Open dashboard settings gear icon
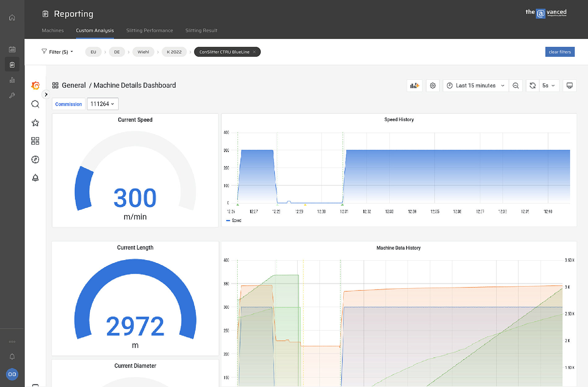588x387 pixels. pos(433,86)
